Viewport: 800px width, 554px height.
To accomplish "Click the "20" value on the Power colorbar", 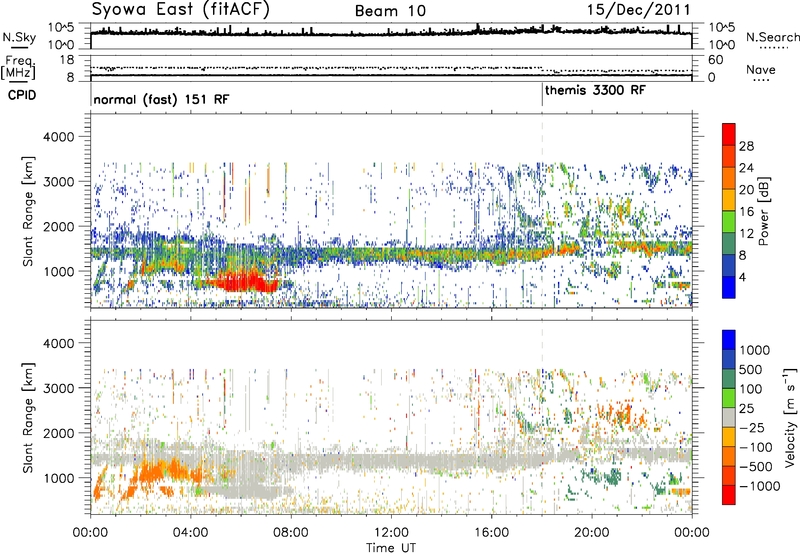I will (746, 190).
